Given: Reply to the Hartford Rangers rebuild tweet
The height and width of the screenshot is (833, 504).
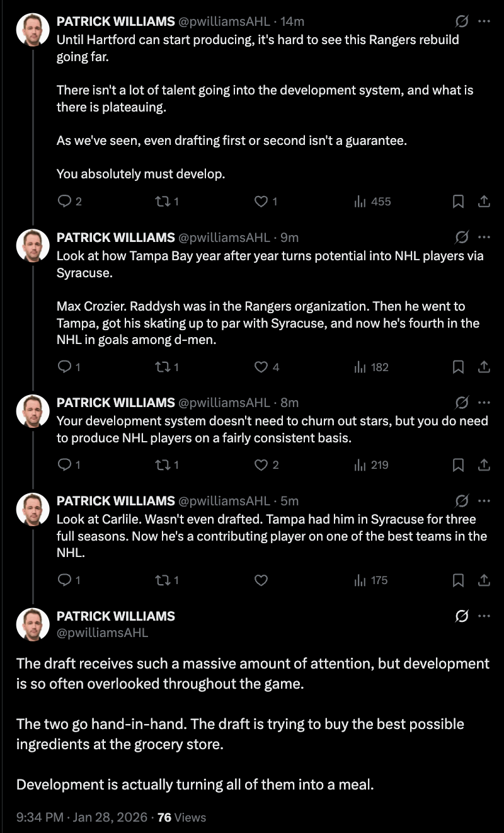Looking at the screenshot, I should 66,202.
